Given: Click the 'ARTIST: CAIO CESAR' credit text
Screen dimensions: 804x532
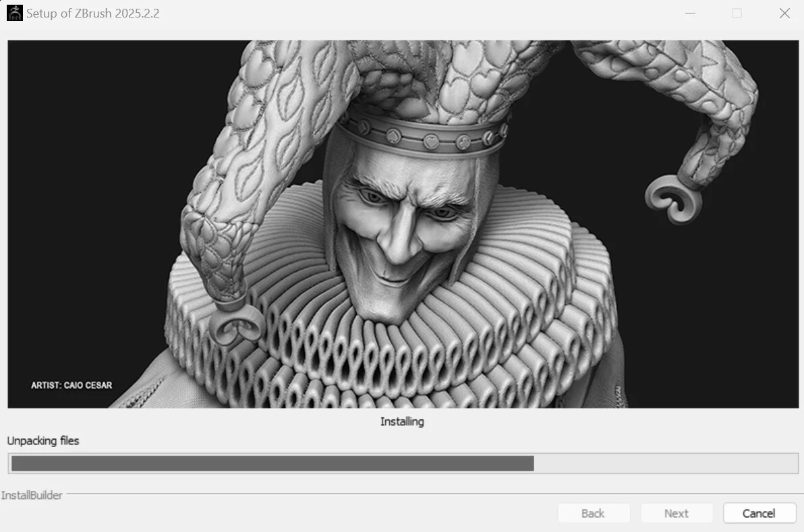Looking at the screenshot, I should pyautogui.click(x=71, y=385).
